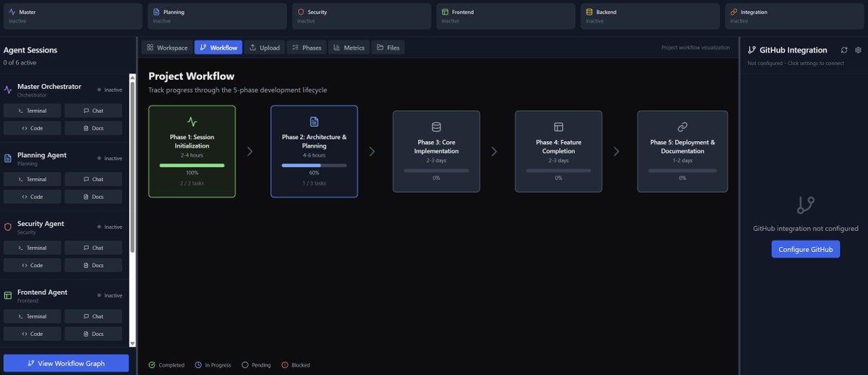The image size is (868, 375).
Task: Select the Phase 1 Session Initialization card
Action: pyautogui.click(x=192, y=151)
